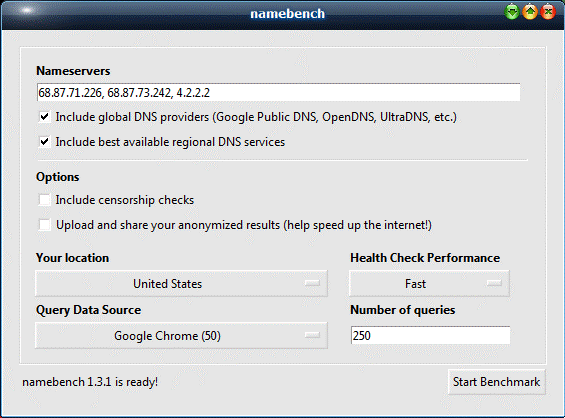Click the Start Benchmark button
This screenshot has width=565, height=418.
[497, 382]
